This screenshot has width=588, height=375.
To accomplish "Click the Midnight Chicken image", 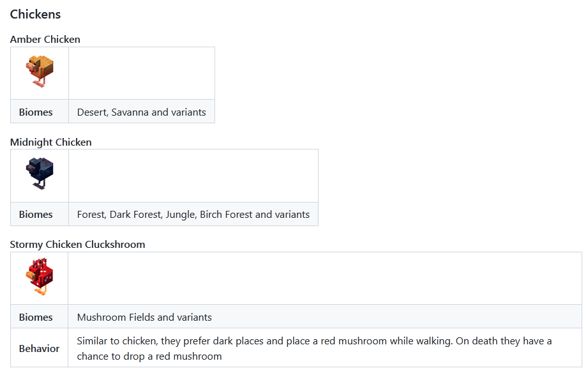I will (x=40, y=173).
